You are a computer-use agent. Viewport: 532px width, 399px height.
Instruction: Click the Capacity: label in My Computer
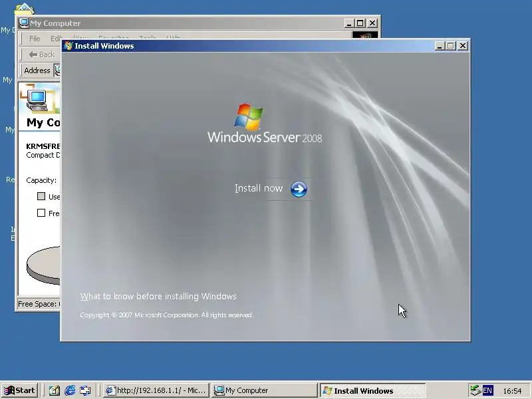coord(41,180)
